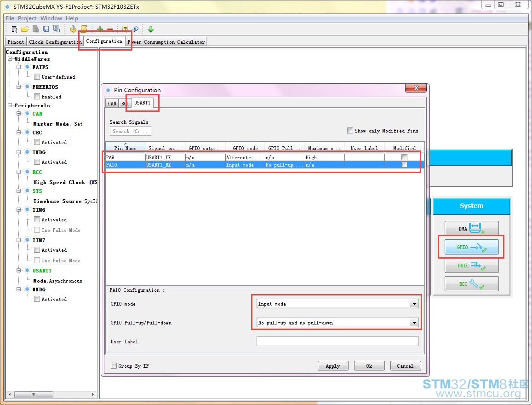Open the Project menu
The width and height of the screenshot is (532, 405).
click(27, 18)
